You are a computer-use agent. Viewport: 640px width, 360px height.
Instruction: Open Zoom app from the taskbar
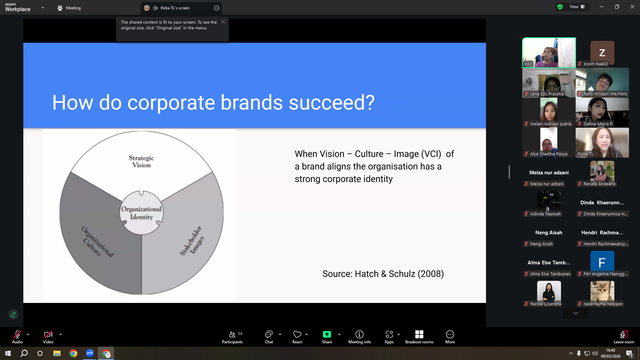pyautogui.click(x=89, y=353)
